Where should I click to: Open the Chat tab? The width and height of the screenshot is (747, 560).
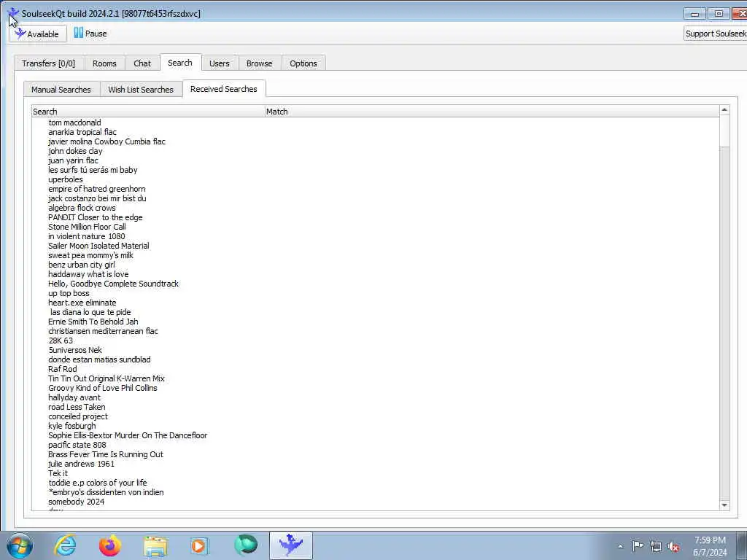142,63
